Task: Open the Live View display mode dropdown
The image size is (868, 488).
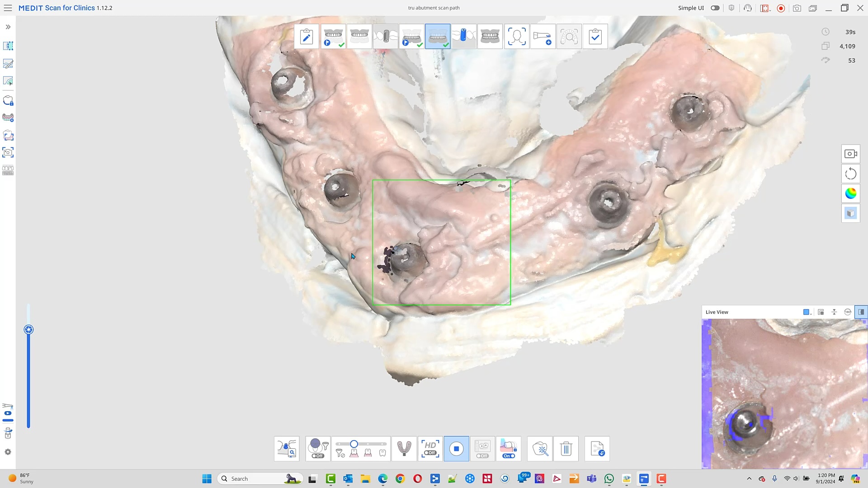Action: coord(807,312)
